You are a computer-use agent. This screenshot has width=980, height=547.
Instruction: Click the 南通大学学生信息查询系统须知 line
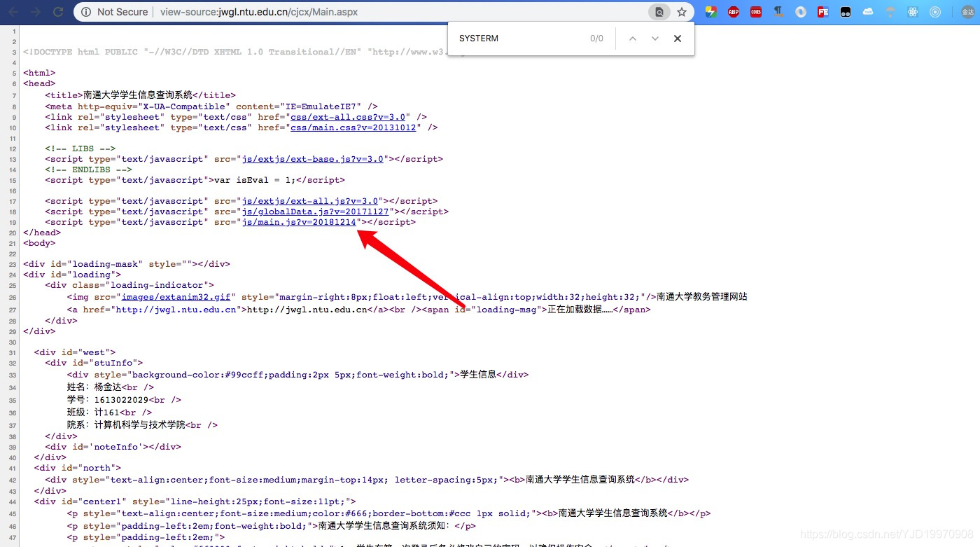(x=272, y=525)
